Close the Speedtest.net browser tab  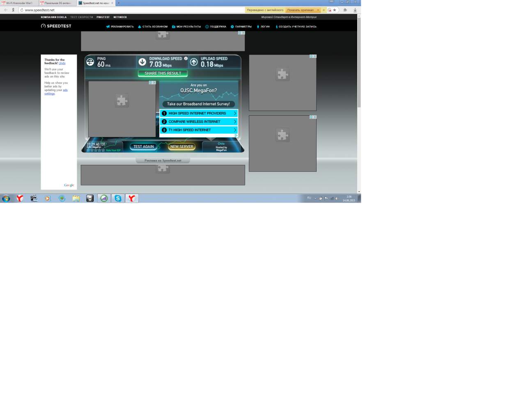112,3
